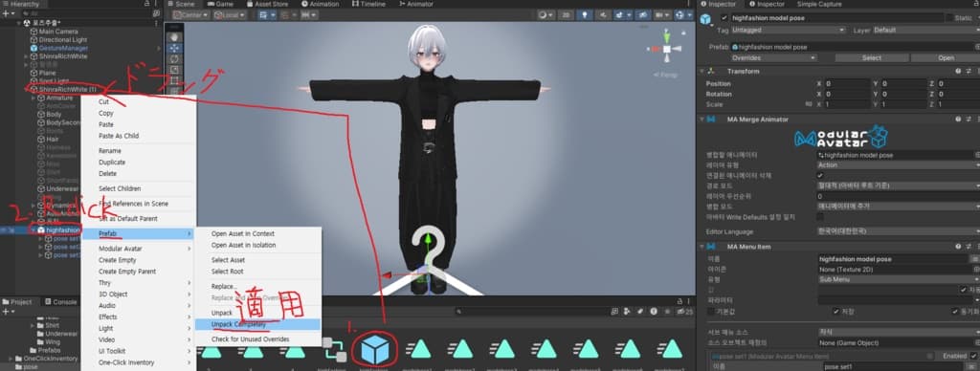Click the GameObject name field

coord(837,18)
